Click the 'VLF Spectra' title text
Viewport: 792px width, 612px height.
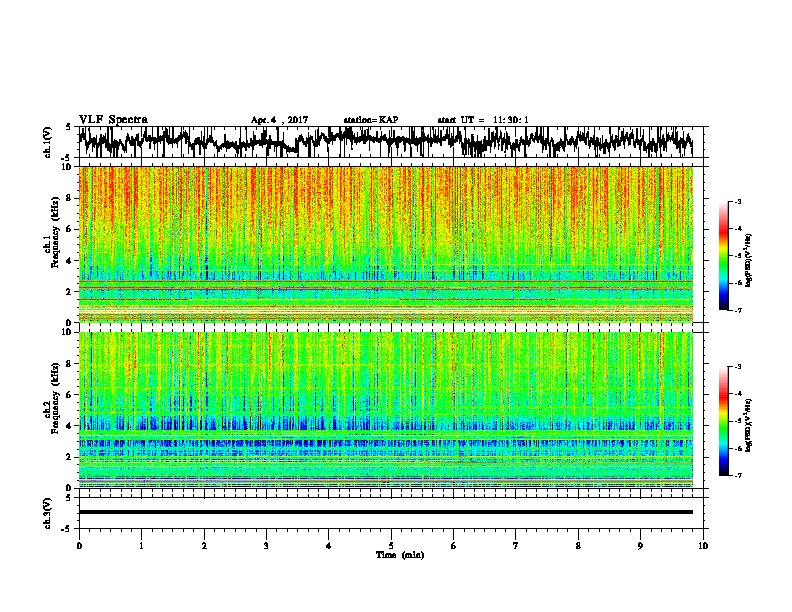[113, 120]
